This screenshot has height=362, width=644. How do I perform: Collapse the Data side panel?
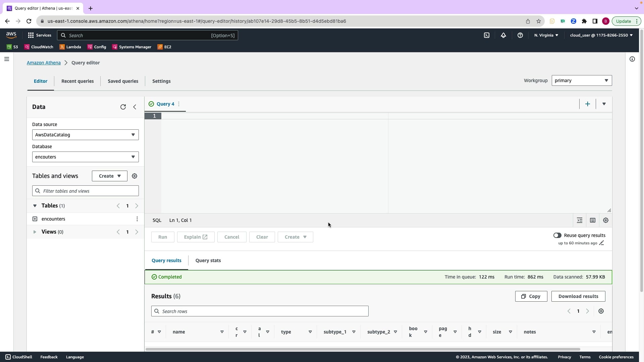(135, 107)
